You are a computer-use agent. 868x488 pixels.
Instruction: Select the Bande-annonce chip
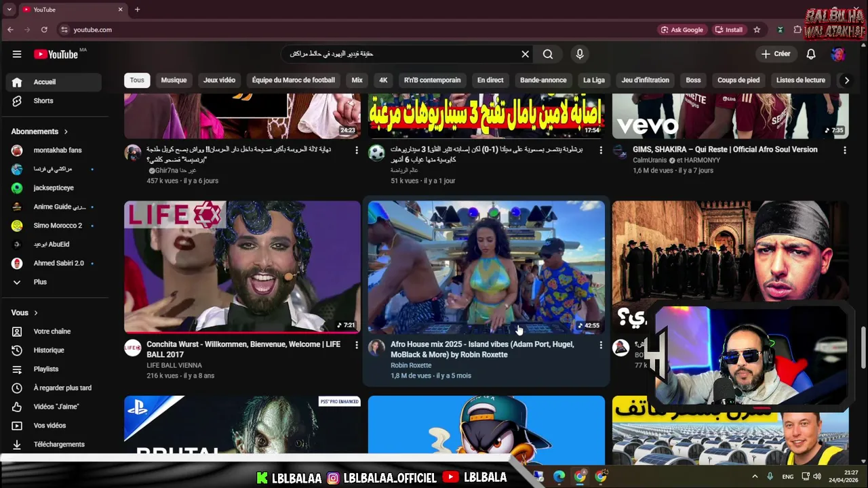[x=543, y=80]
